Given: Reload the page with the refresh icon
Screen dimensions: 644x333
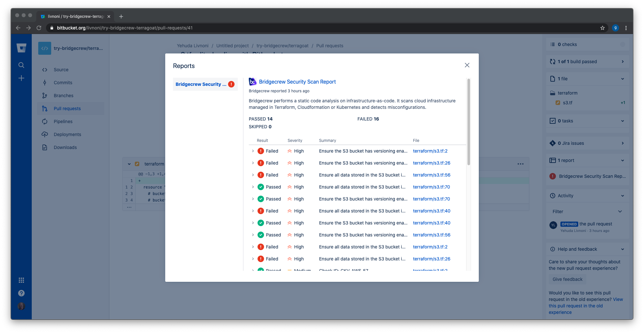Looking at the screenshot, I should tap(39, 28).
